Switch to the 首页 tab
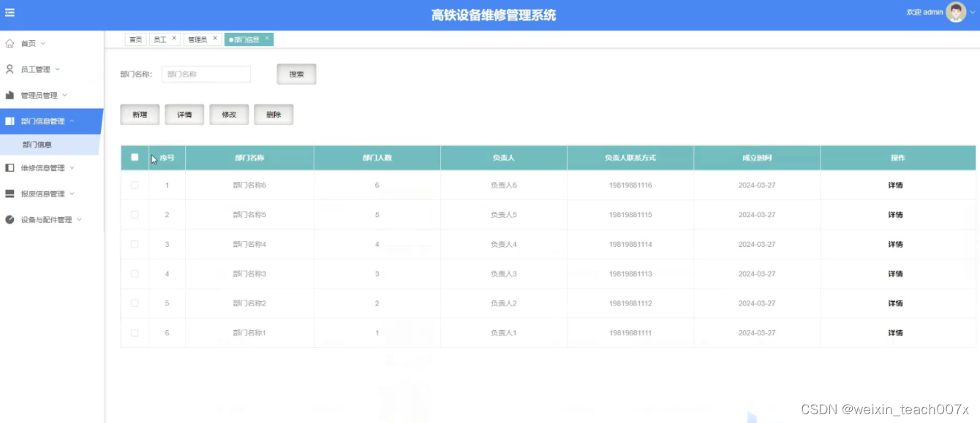This screenshot has height=423, width=980. coord(135,39)
